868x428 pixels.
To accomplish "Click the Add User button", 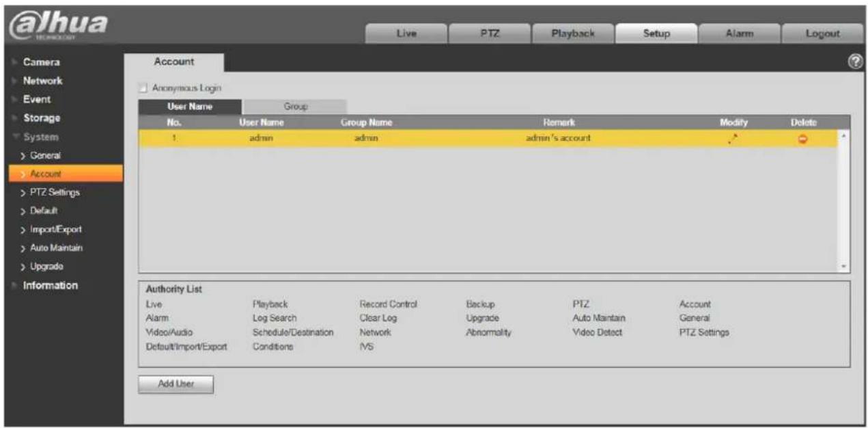I will (x=176, y=384).
